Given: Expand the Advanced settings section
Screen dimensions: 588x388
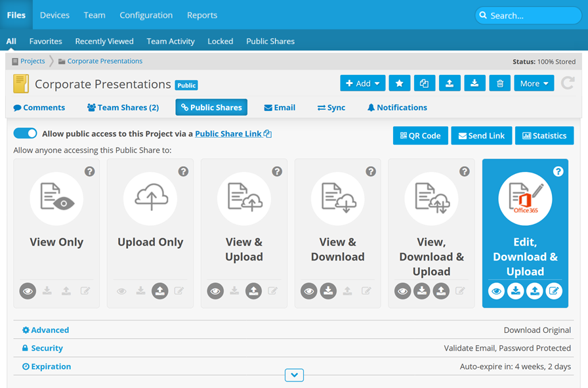Looking at the screenshot, I should tap(45, 330).
